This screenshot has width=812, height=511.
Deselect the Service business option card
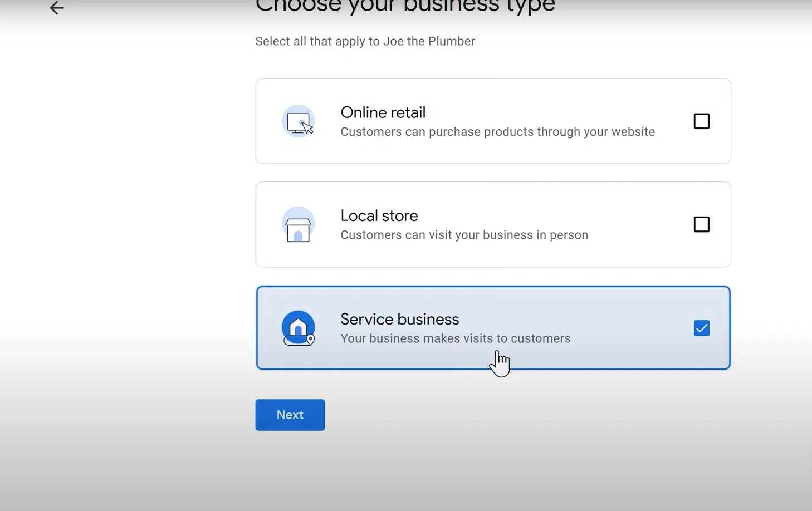click(x=493, y=328)
